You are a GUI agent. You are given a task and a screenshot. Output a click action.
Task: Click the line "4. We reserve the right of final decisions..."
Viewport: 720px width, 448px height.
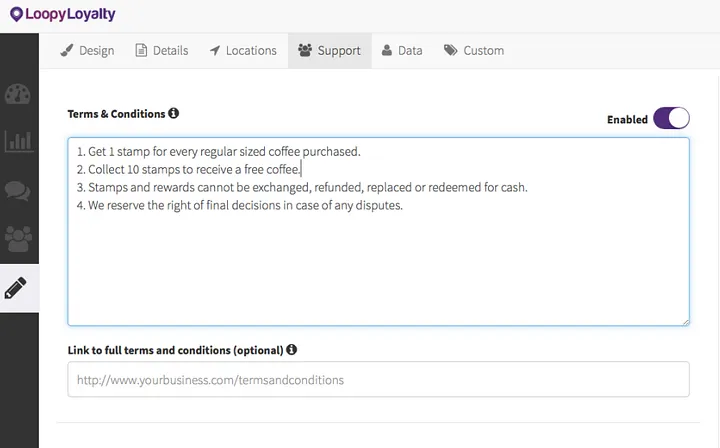240,205
